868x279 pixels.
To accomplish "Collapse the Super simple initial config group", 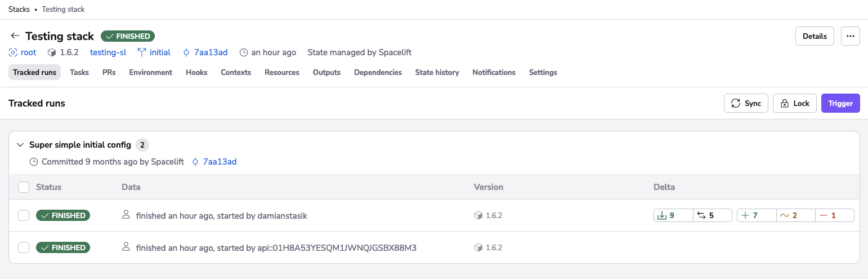I will (x=21, y=145).
